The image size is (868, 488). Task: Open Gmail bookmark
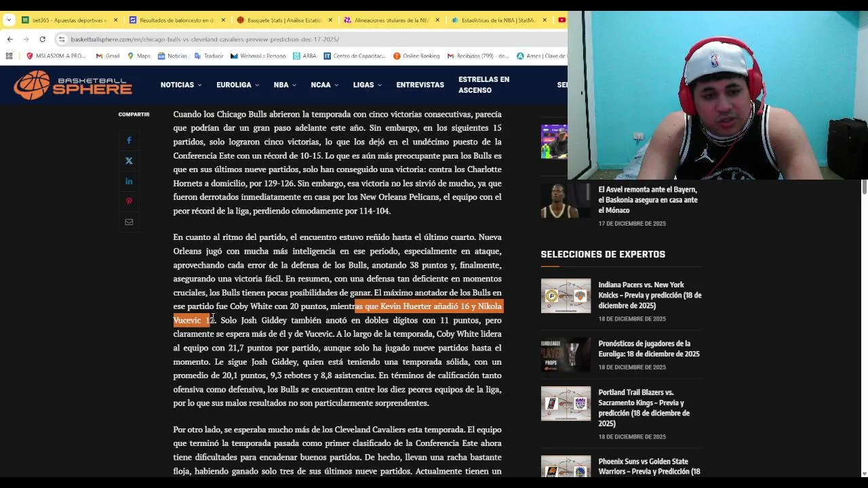coord(107,56)
